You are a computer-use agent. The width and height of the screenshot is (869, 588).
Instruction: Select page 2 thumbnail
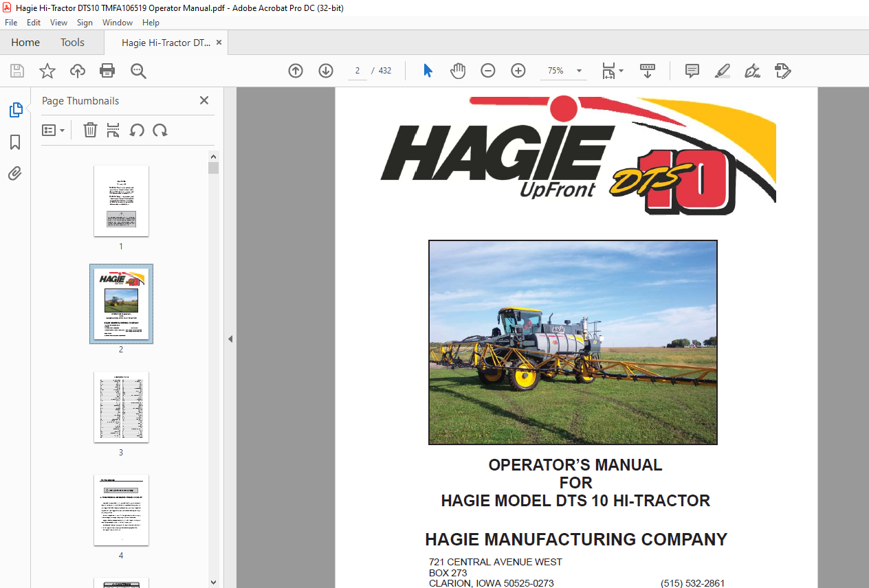[x=121, y=304]
